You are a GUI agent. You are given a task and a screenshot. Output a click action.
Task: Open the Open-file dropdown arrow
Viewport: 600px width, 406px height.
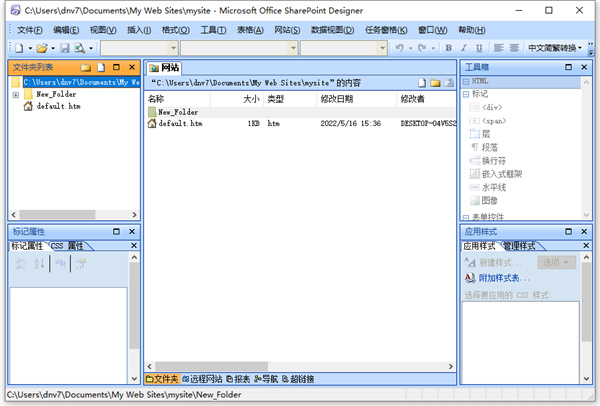point(53,48)
